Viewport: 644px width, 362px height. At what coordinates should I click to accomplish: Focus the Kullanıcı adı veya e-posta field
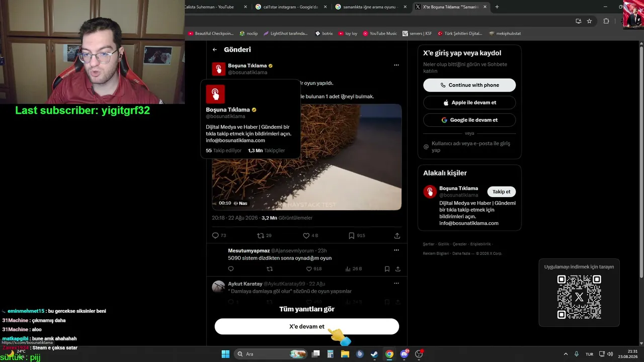[469, 147]
